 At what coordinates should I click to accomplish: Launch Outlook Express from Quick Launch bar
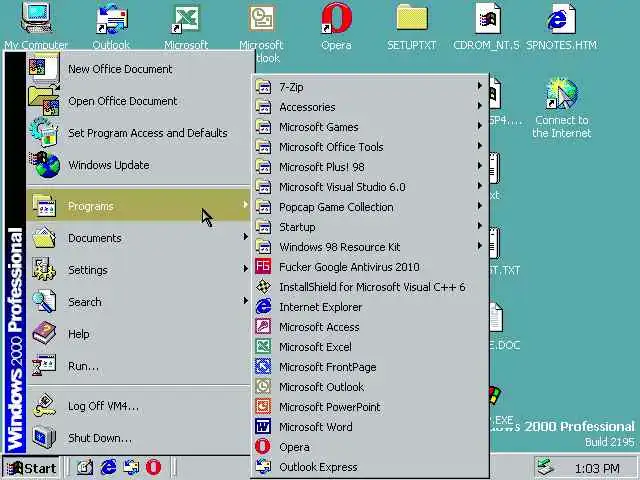[x=131, y=467]
